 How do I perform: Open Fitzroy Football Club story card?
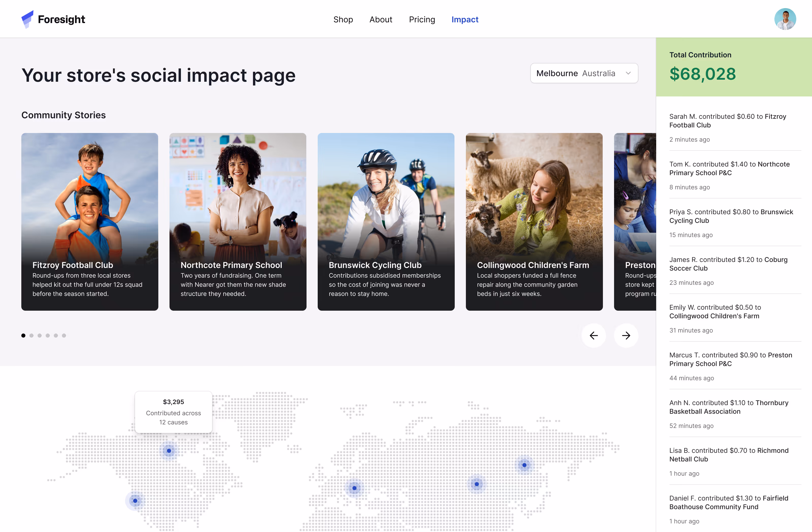pyautogui.click(x=90, y=222)
